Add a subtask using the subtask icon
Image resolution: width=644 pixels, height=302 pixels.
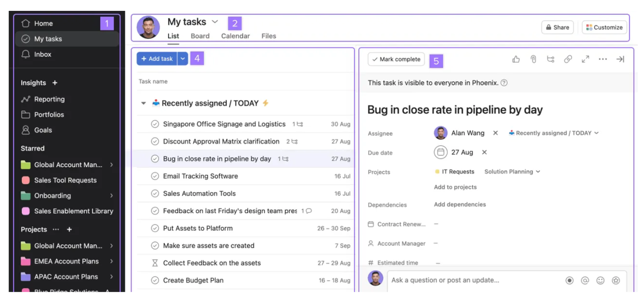coord(551,59)
